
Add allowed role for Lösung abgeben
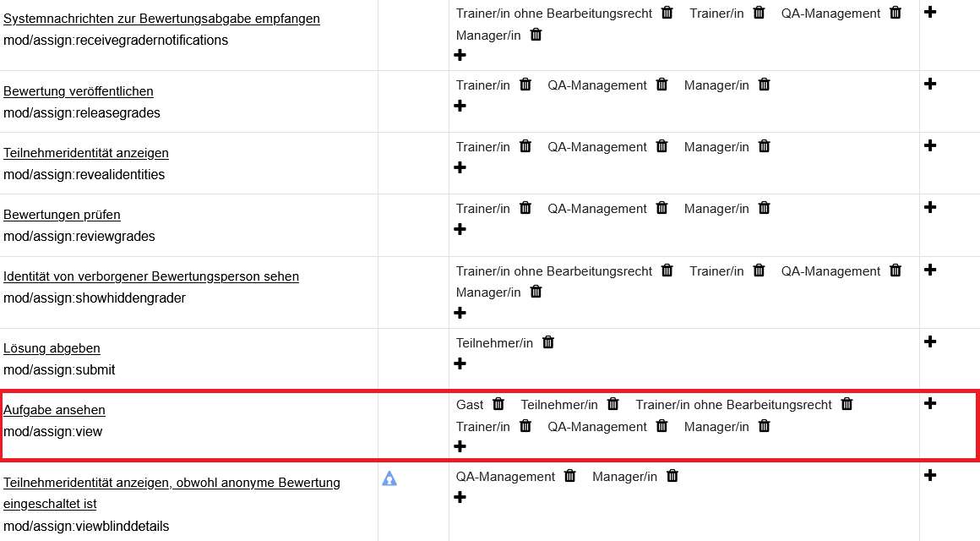pyautogui.click(x=460, y=363)
